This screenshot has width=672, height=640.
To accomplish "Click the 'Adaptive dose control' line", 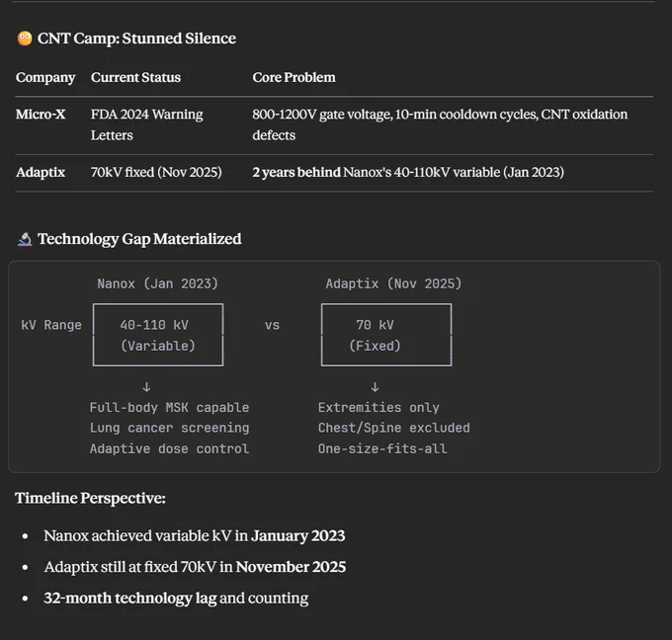I will 169,448.
